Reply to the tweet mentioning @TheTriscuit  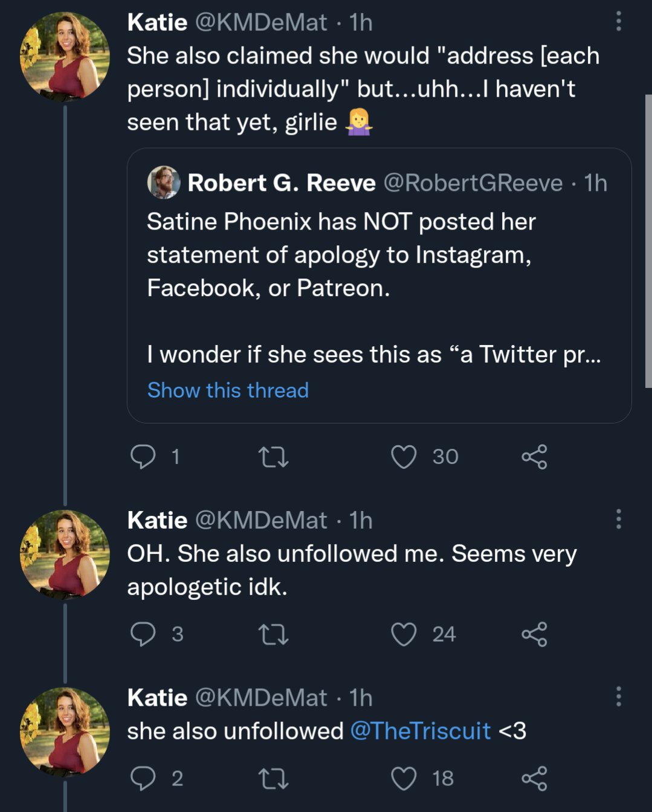coord(143,779)
